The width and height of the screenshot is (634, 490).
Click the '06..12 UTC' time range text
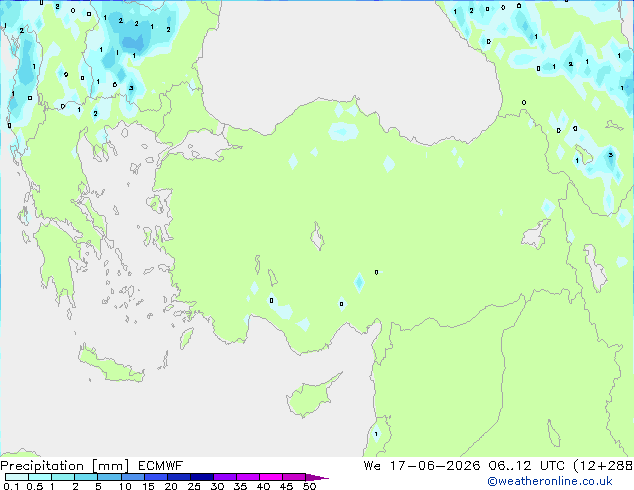[526, 466]
